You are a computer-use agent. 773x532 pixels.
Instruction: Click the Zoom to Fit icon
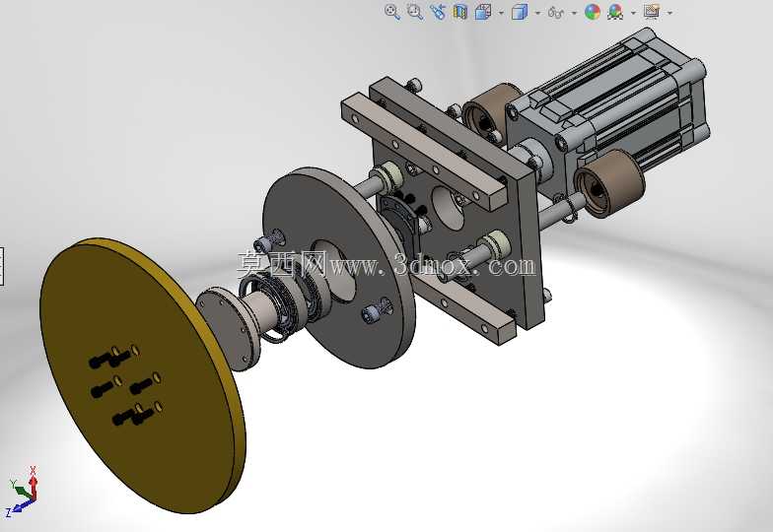point(392,12)
